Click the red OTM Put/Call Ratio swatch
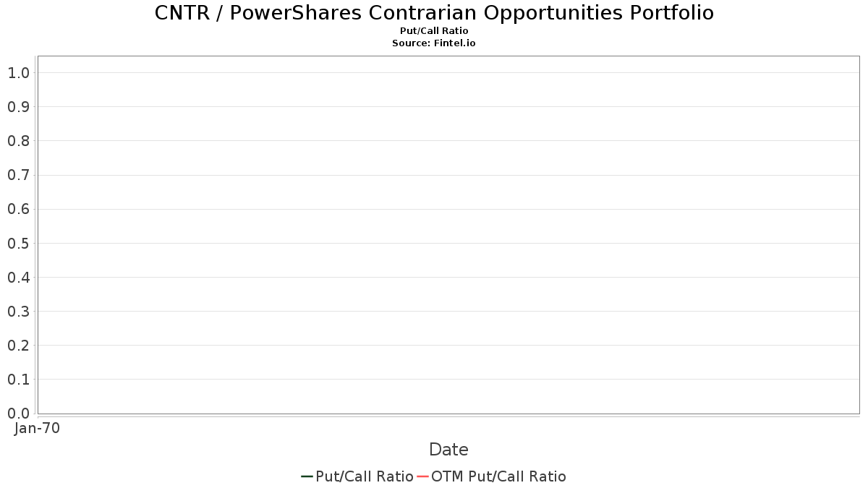 coord(422,476)
